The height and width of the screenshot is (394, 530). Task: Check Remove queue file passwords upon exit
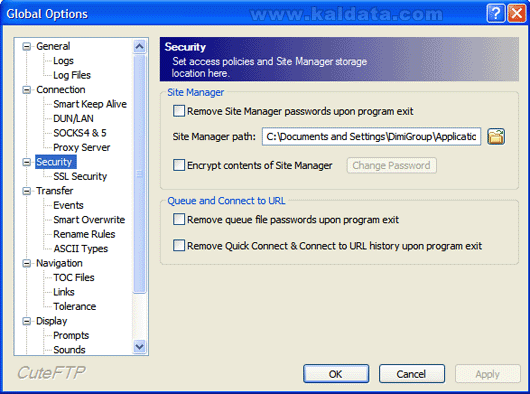click(179, 219)
